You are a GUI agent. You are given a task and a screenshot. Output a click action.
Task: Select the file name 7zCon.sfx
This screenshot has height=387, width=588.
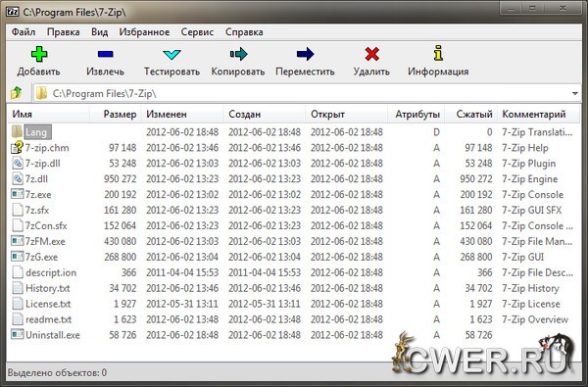pos(46,225)
